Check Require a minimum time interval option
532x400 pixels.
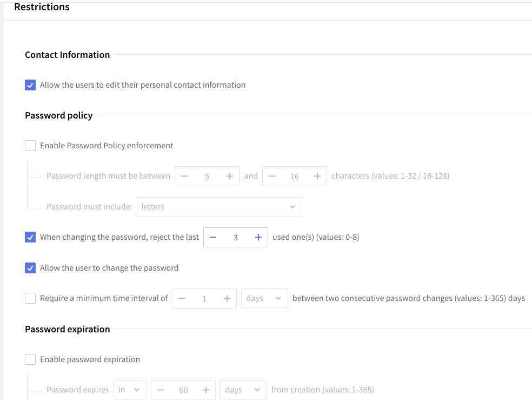(30, 298)
